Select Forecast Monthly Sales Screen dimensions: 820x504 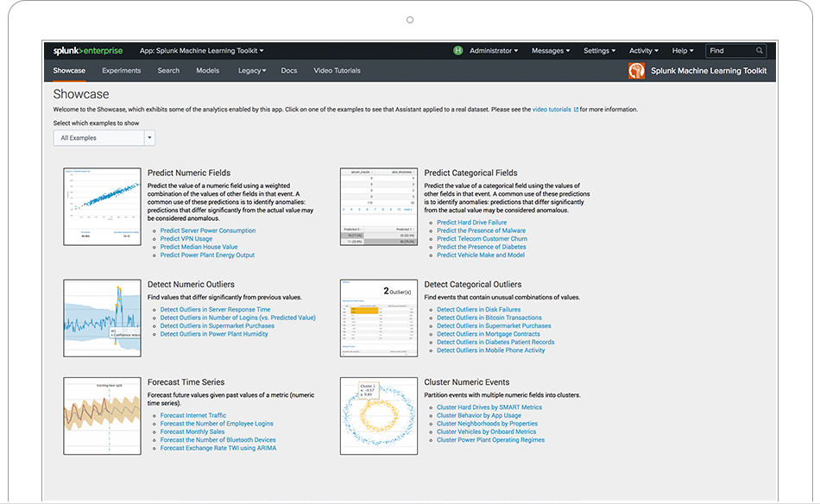[x=191, y=432]
